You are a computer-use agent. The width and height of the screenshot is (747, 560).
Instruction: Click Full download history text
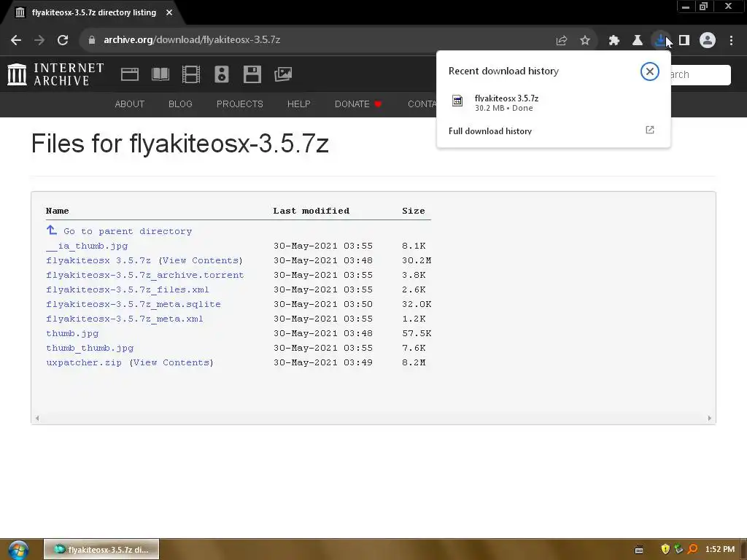tap(490, 131)
